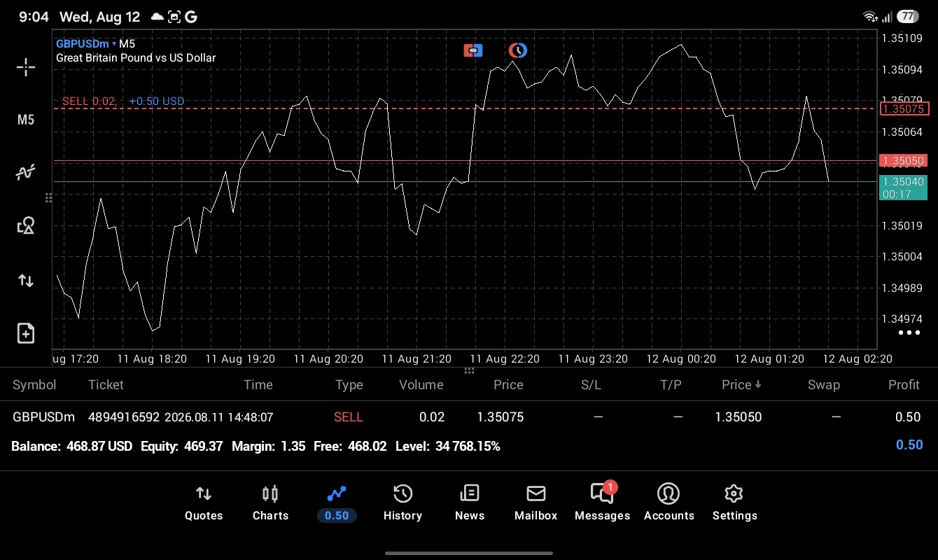Select the red 1.35050 ask price tag
The image size is (938, 560).
click(903, 161)
